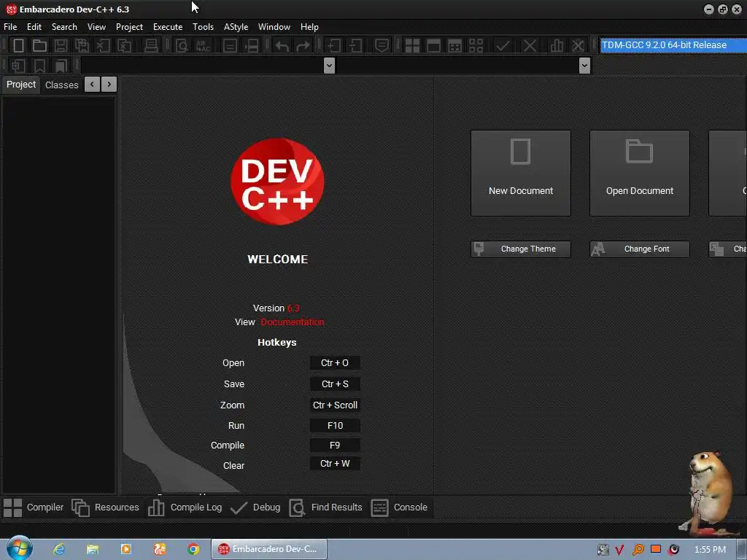Viewport: 747px width, 560px height.
Task: Click the Redo arrow toolbar icon
Action: [303, 46]
